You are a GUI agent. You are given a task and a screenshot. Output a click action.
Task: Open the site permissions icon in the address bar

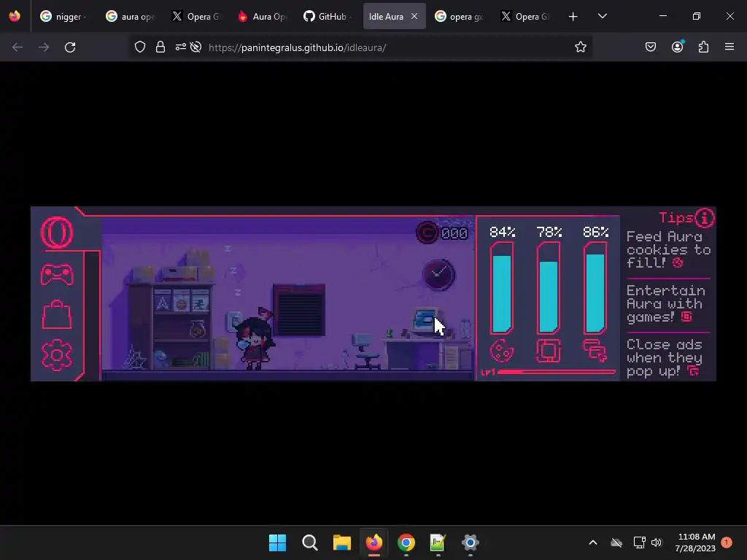click(x=181, y=47)
